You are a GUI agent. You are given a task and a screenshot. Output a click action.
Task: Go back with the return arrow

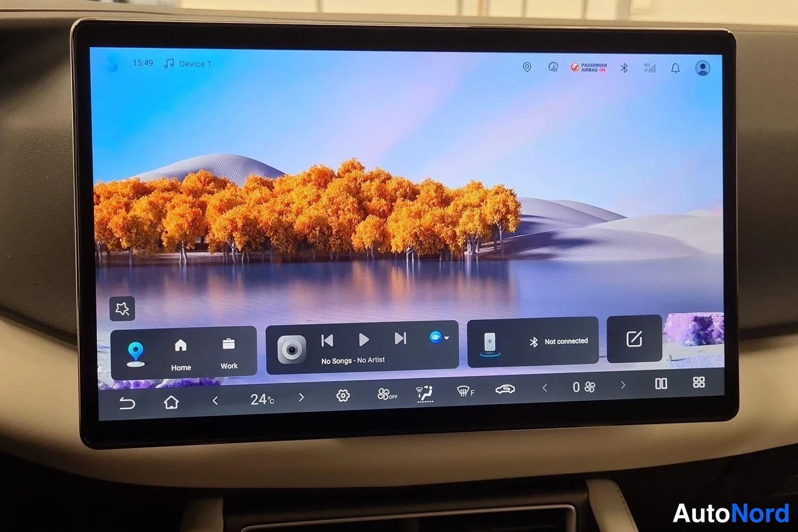pyautogui.click(x=127, y=403)
